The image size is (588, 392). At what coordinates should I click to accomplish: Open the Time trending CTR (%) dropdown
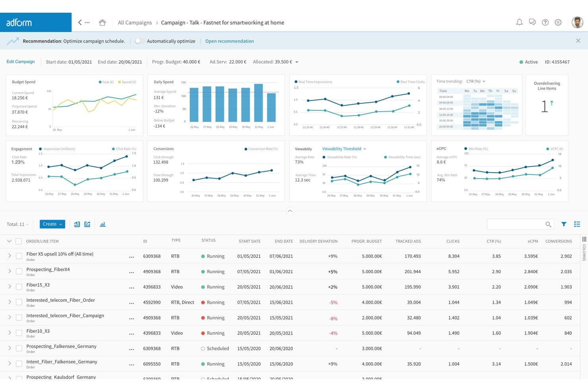pyautogui.click(x=476, y=81)
